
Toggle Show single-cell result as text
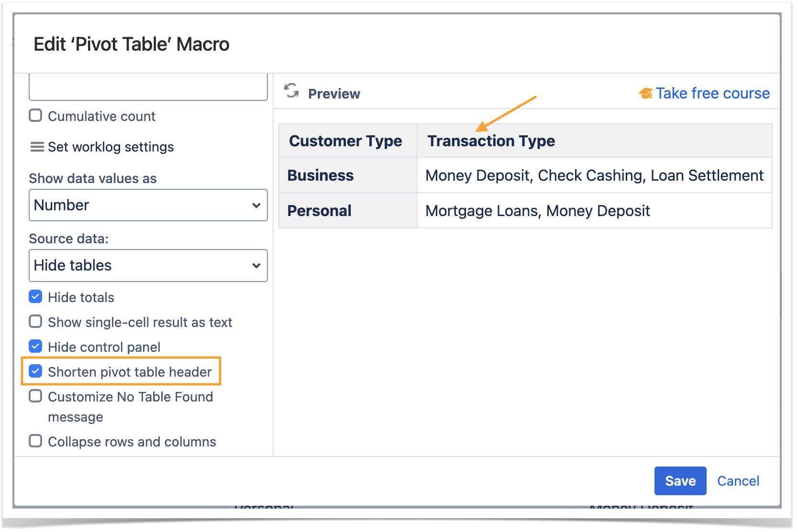(35, 322)
